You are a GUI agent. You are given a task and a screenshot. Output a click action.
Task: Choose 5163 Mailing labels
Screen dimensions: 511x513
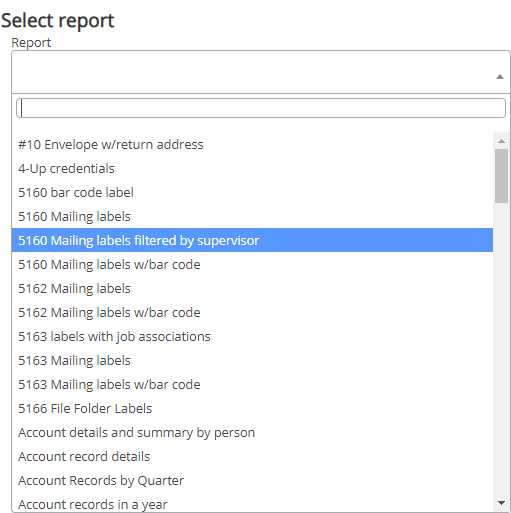pos(252,361)
